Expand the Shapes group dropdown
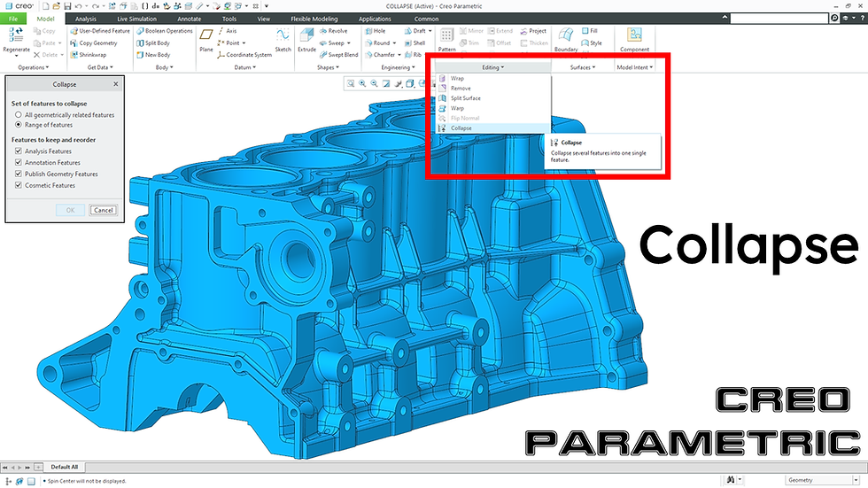 (x=328, y=67)
